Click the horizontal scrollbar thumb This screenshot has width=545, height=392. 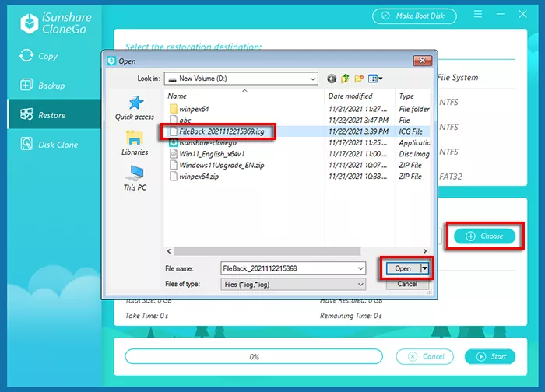click(267, 251)
